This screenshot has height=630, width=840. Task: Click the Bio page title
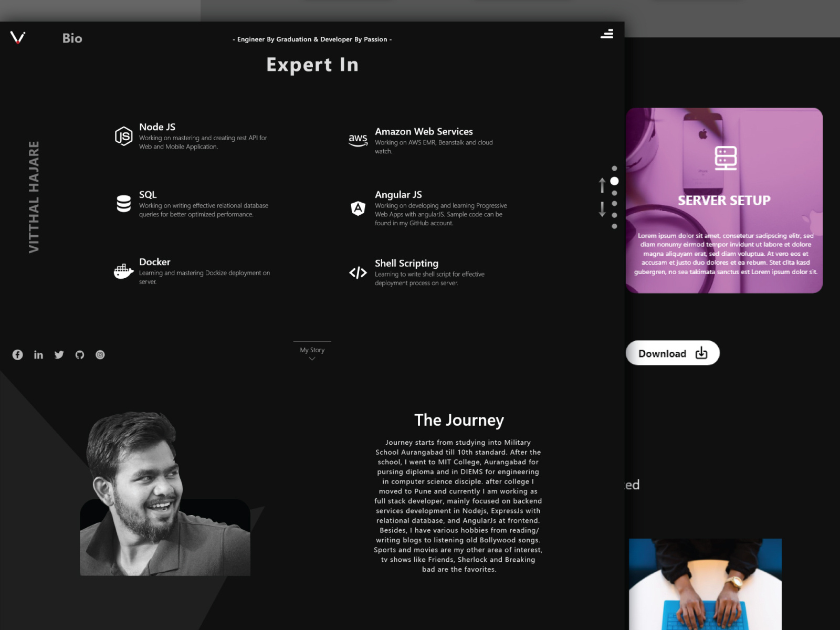pyautogui.click(x=72, y=38)
